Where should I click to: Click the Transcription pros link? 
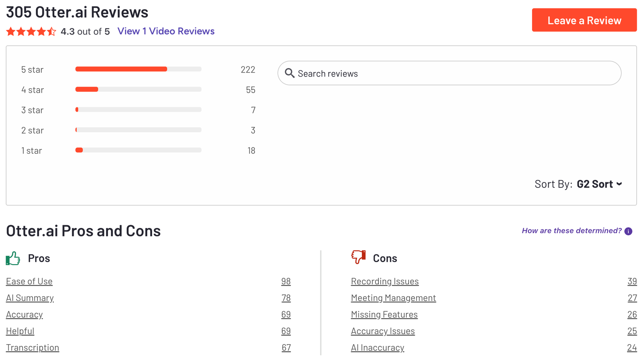click(33, 348)
